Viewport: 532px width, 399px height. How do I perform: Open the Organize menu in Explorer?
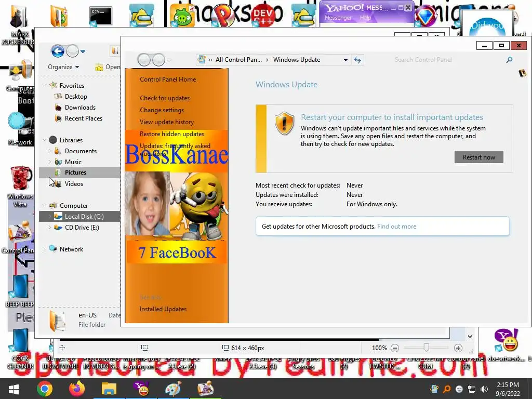pos(63,67)
